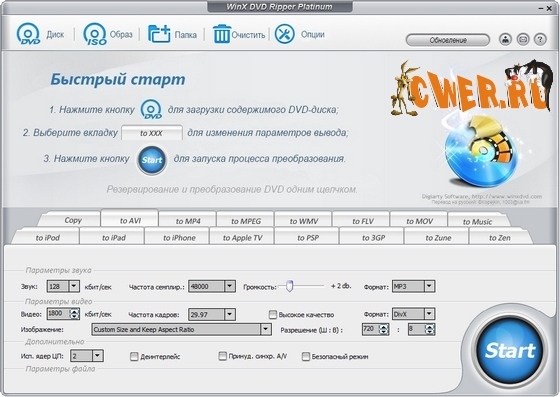Click the email envelope icon
Screen dimensions: 560x397
coord(523,40)
